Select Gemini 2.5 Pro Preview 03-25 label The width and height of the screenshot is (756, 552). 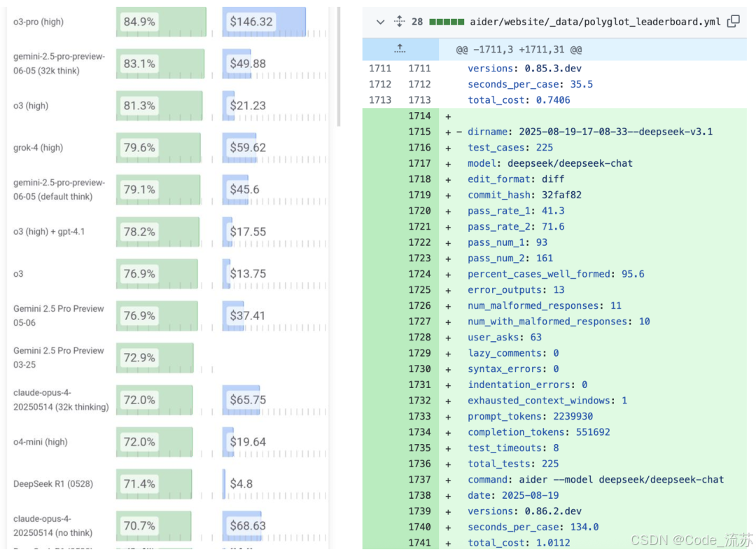point(58,357)
